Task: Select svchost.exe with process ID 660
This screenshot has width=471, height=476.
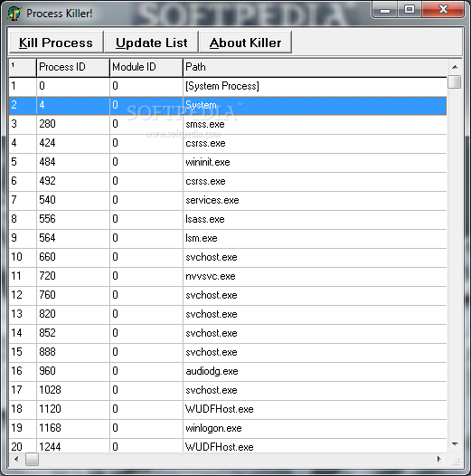Action: [x=228, y=257]
